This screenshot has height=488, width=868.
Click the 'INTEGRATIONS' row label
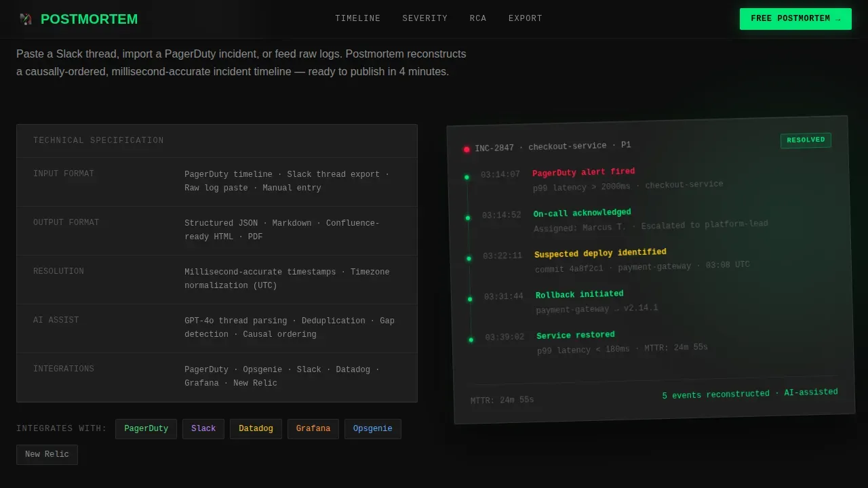(x=64, y=369)
